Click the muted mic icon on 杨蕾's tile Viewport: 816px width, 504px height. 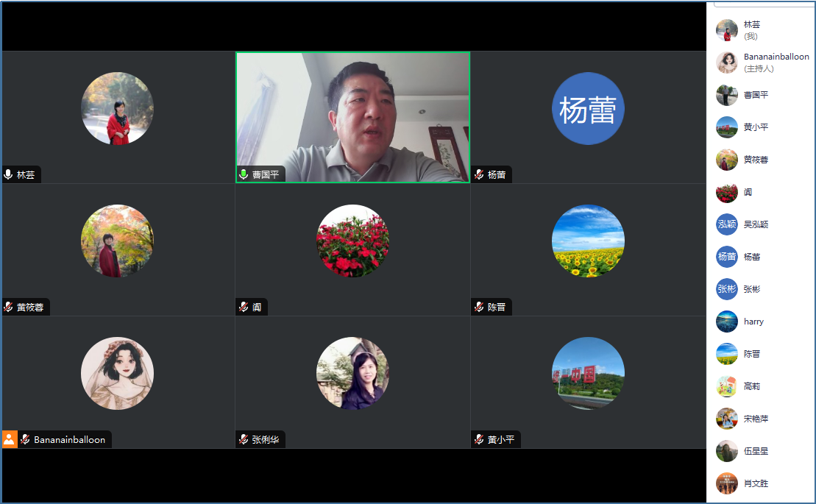point(479,174)
